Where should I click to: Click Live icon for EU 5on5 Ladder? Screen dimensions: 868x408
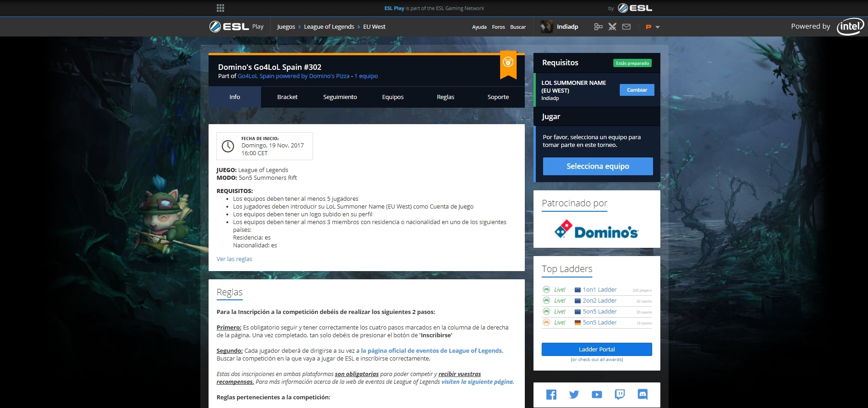click(x=546, y=311)
